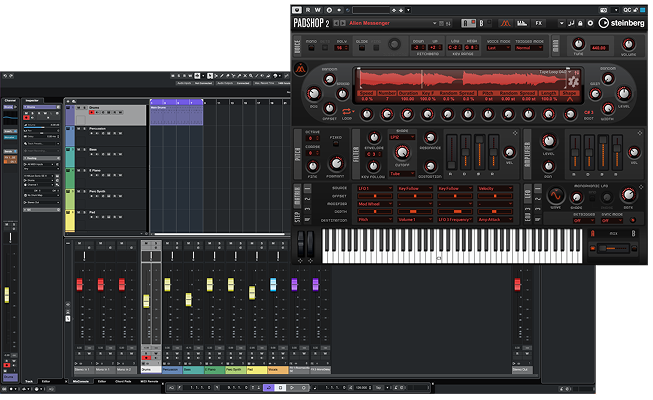Open the Padshop arpeggiator step bars page

pyautogui.click(x=522, y=23)
